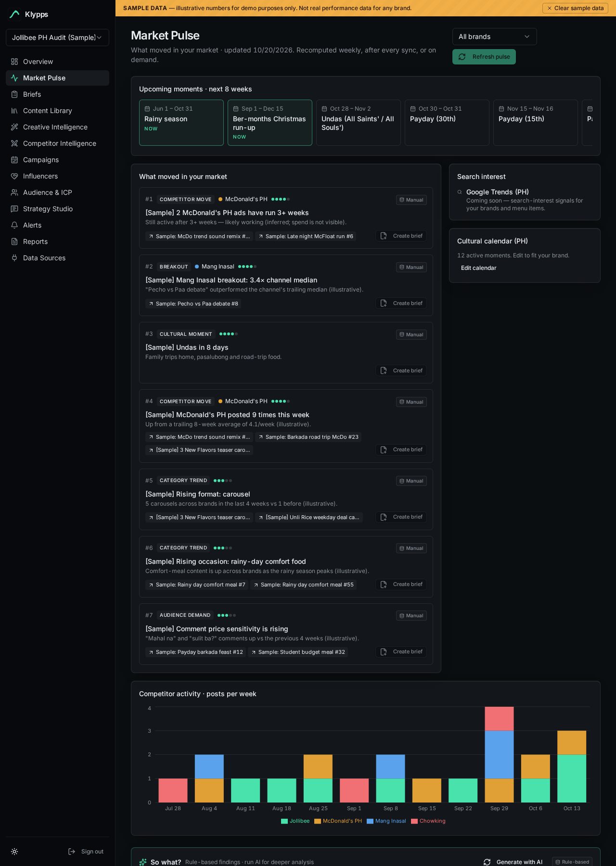Clear sample data from the banner
This screenshot has width=616, height=866.
point(575,8)
